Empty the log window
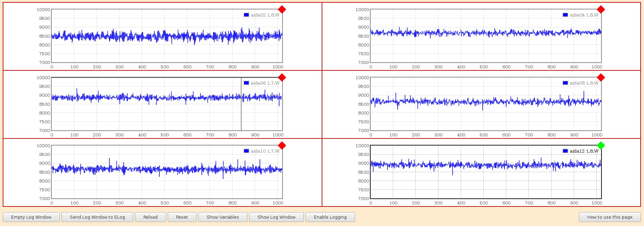The image size is (644, 226). point(31,217)
